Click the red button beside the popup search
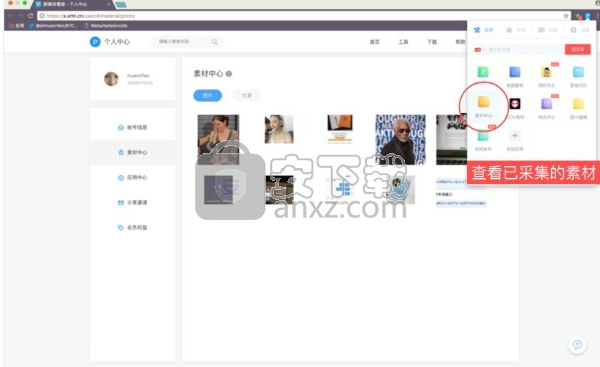Screen dimensions: 600x367 [577, 49]
